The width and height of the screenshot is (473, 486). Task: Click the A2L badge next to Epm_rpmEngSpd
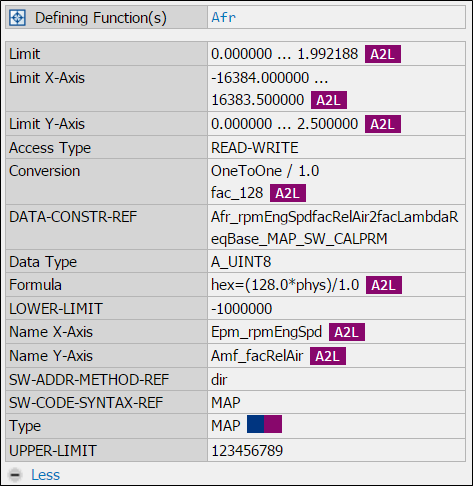[x=347, y=332]
